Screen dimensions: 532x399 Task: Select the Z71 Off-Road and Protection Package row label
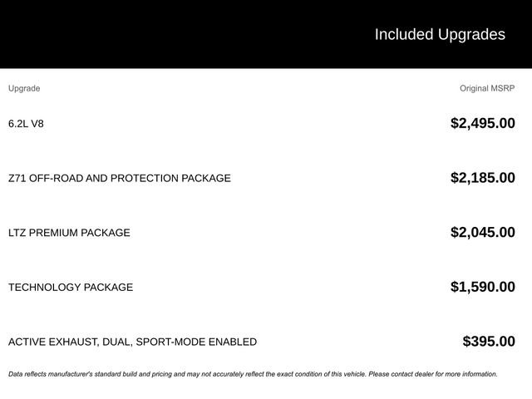[x=119, y=178]
